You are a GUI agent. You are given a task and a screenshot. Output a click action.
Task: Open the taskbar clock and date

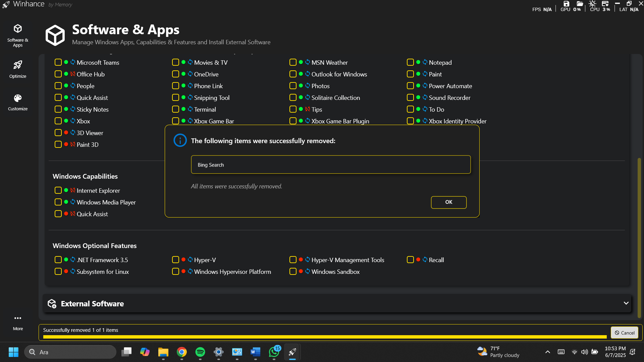(615, 352)
